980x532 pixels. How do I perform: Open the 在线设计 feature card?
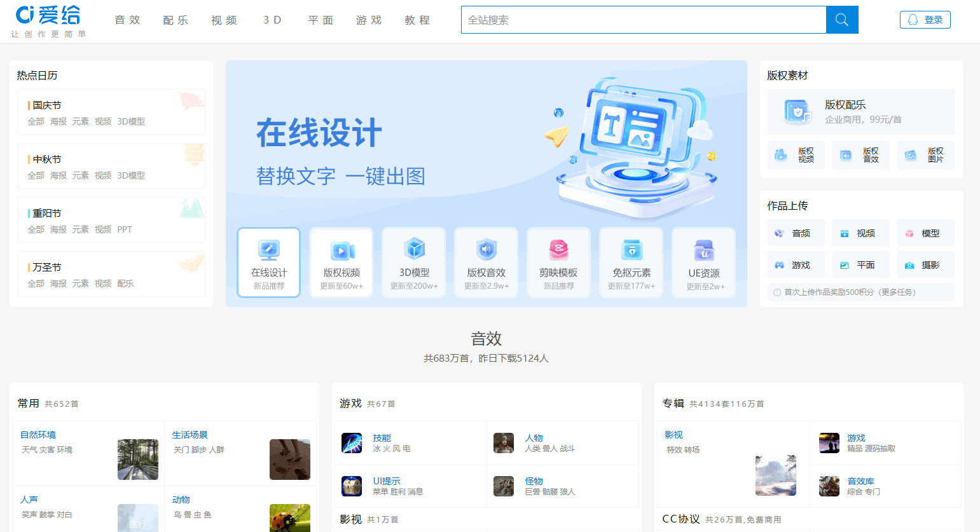pos(268,263)
